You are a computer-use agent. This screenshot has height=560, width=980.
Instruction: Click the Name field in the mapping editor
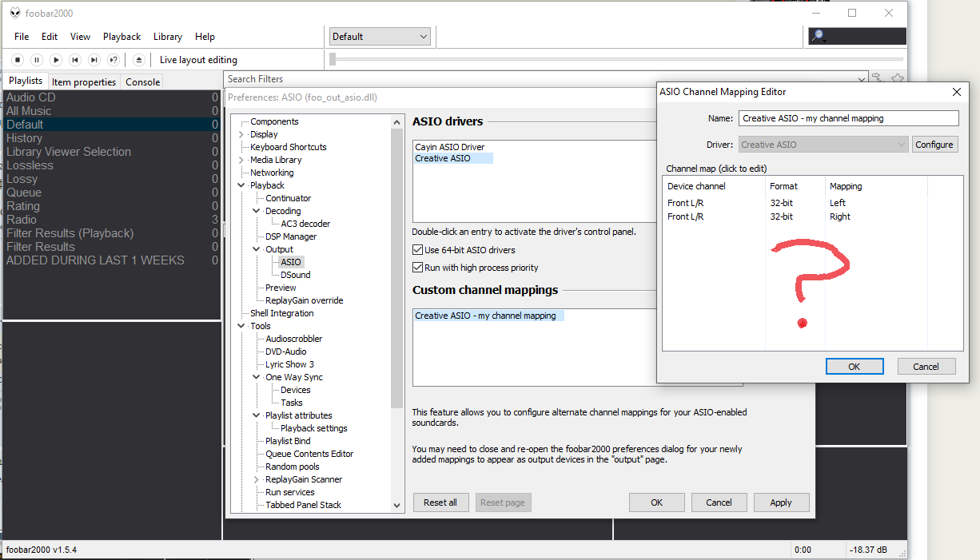(x=848, y=118)
